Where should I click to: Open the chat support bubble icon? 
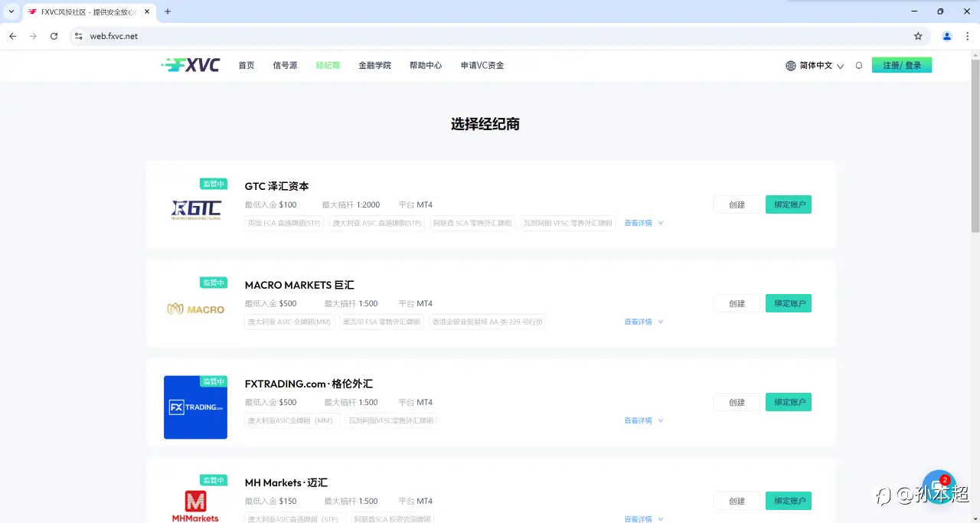939,487
